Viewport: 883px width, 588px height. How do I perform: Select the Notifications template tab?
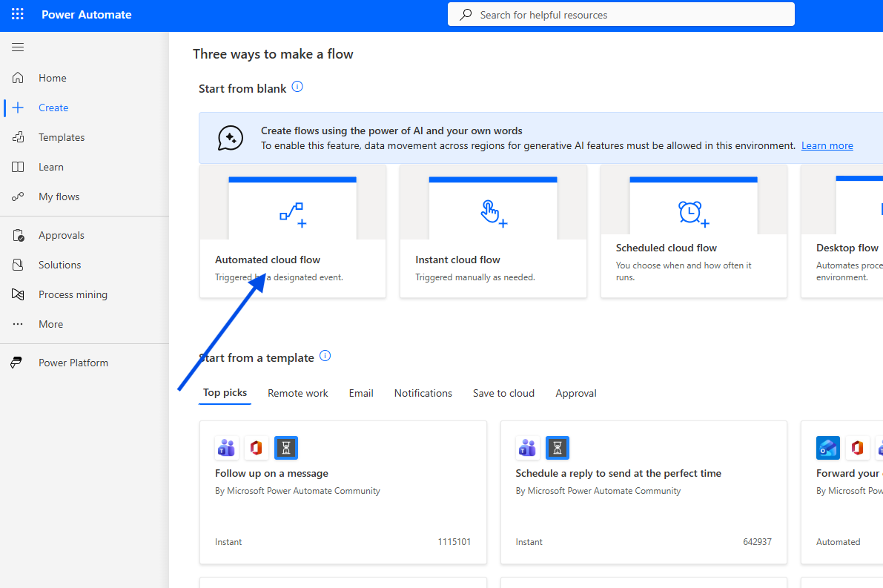[x=423, y=393]
